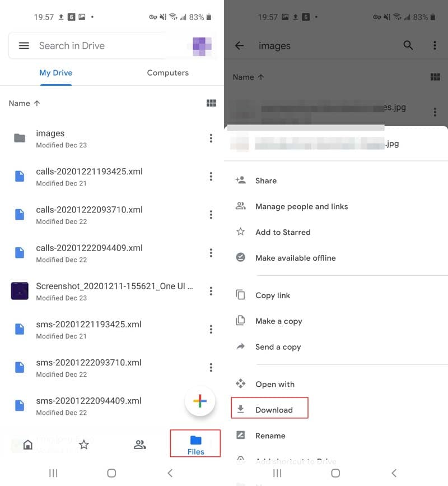The height and width of the screenshot is (486, 448).
Task: Select the Share icon in the menu
Action: [x=241, y=180]
